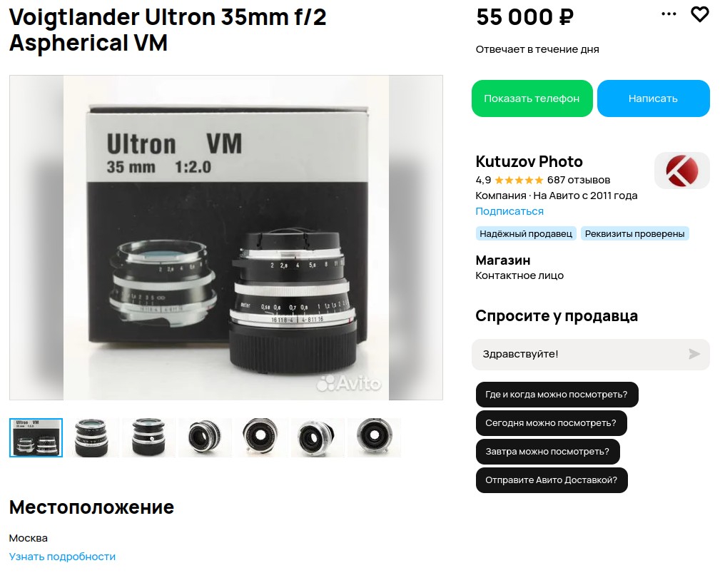
Task: Add listing to favorites with heart icon
Action: click(x=699, y=14)
